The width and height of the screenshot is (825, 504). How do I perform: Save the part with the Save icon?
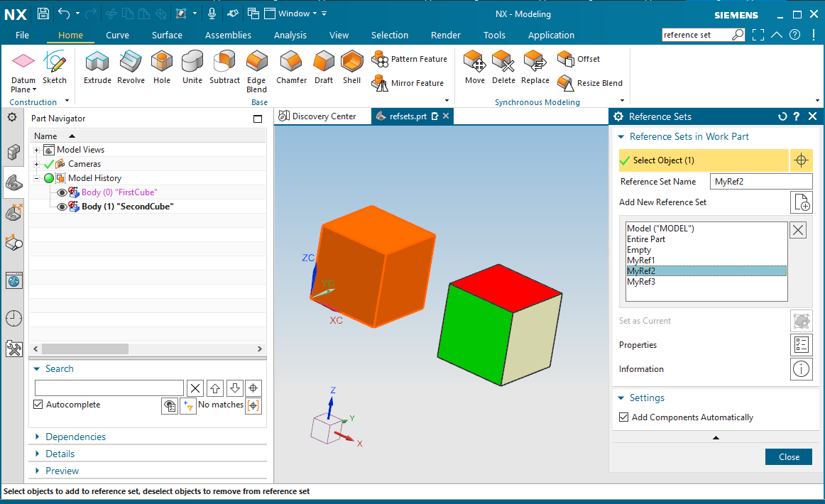click(x=43, y=13)
